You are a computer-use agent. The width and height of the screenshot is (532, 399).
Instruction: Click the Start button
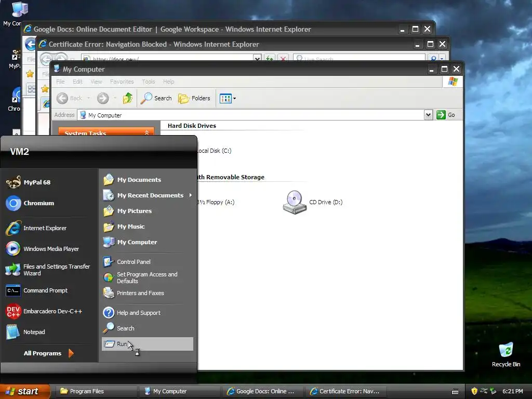pos(25,391)
